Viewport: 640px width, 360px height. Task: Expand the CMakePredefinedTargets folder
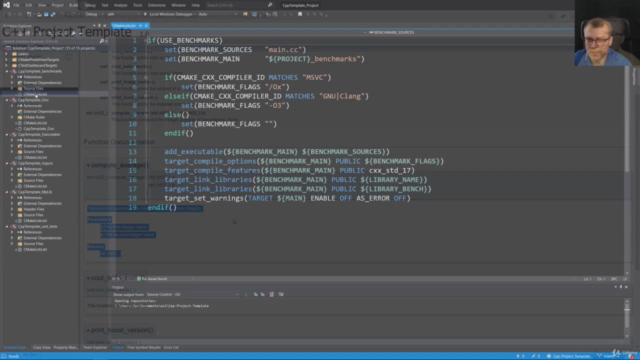[6, 60]
